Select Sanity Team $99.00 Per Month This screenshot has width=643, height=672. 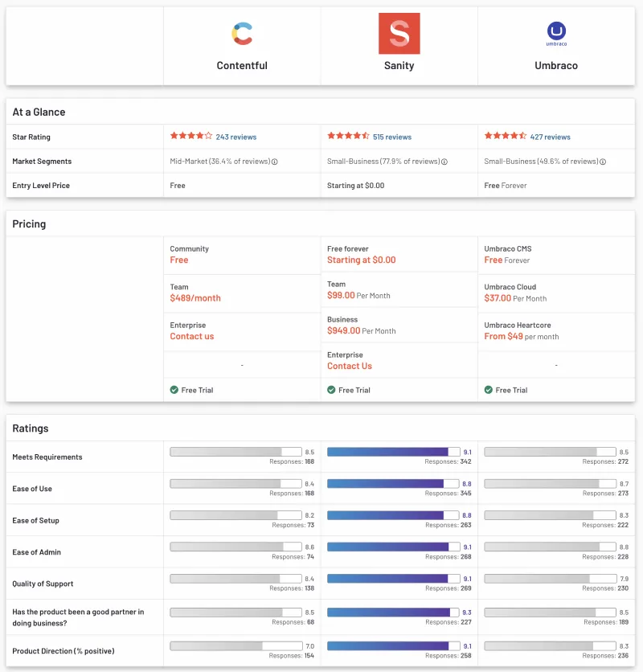tap(358, 295)
